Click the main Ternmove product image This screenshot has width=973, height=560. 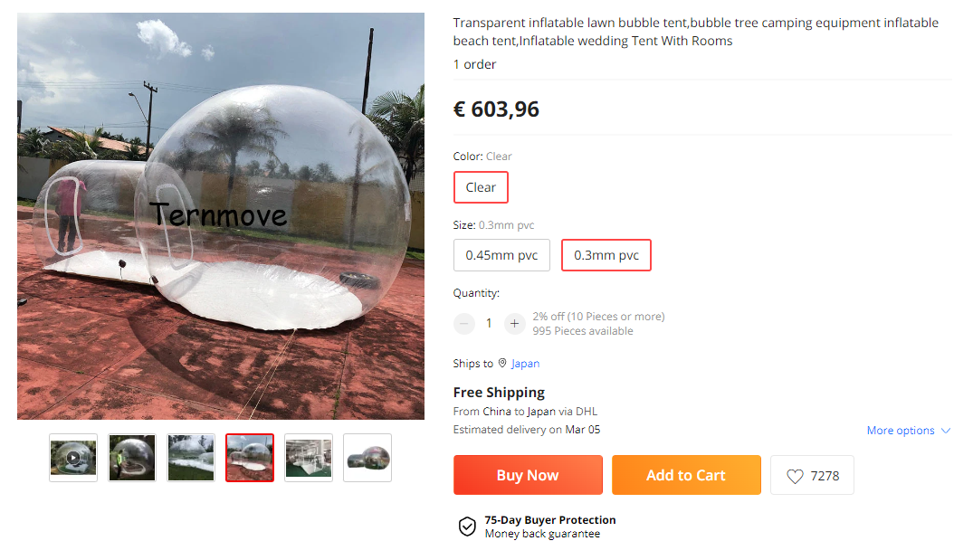tap(221, 216)
